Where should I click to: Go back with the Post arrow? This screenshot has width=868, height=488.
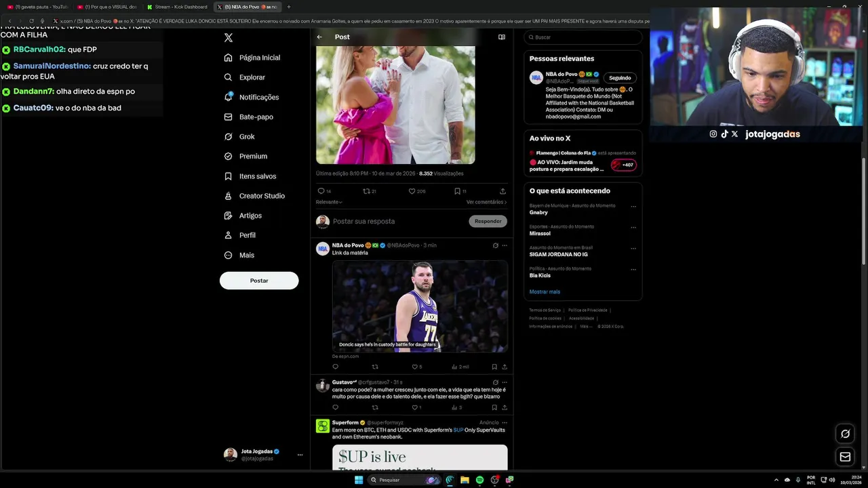(x=319, y=37)
